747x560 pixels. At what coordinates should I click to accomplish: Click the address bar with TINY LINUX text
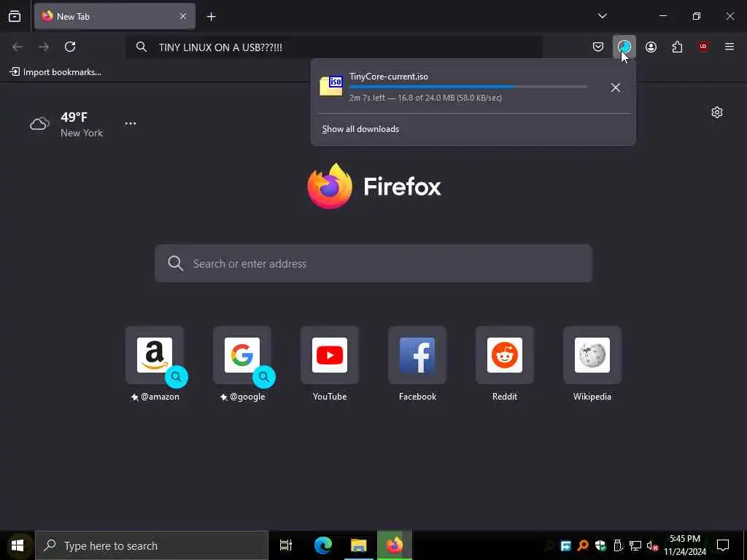334,47
